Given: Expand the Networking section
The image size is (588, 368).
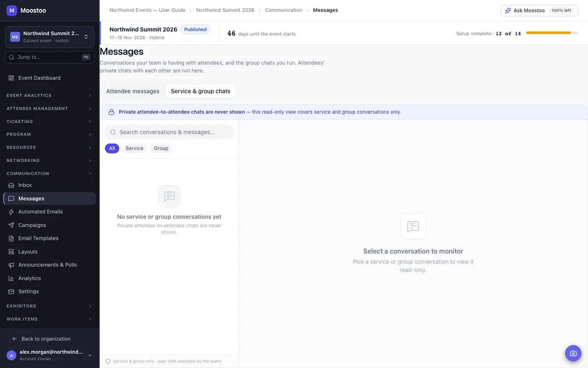Looking at the screenshot, I should (49, 160).
